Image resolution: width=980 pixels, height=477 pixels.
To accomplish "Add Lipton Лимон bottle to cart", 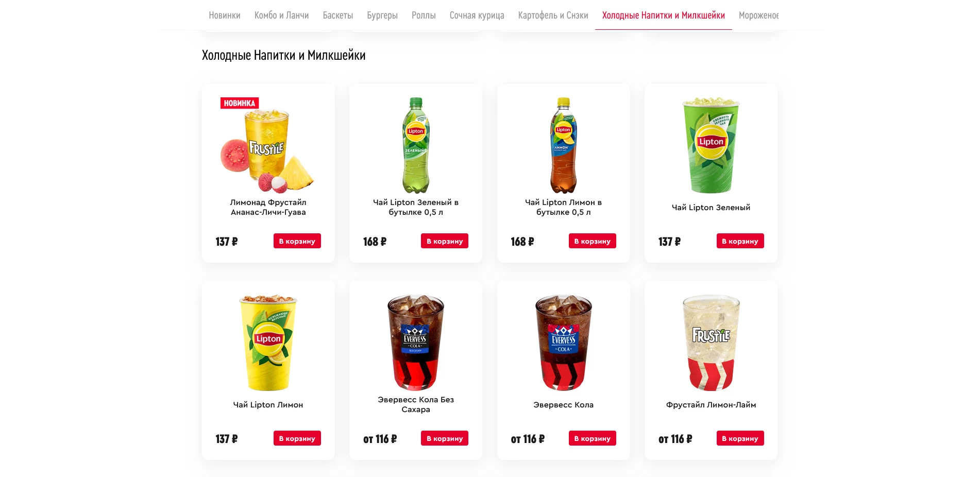I will click(x=593, y=241).
